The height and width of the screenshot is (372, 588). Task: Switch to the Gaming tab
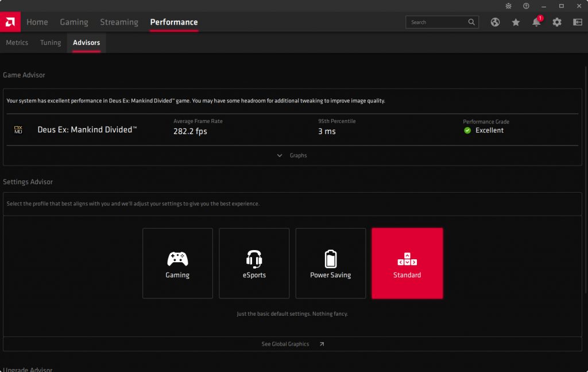tap(74, 22)
